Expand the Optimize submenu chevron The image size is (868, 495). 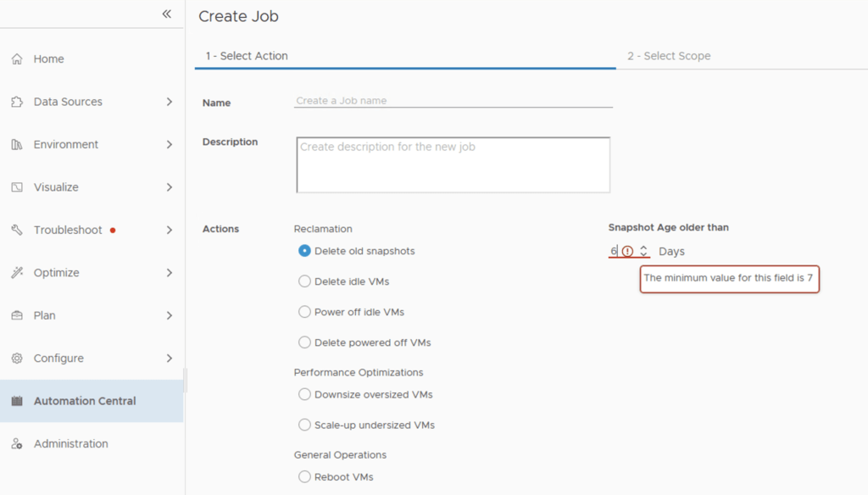170,273
